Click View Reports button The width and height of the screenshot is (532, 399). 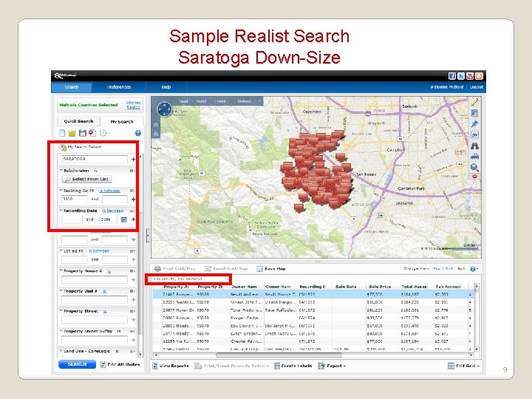[171, 366]
